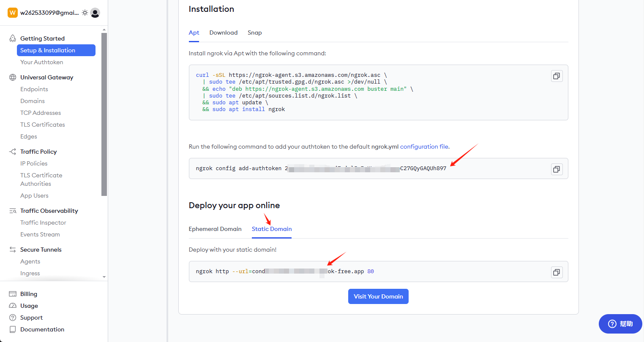Open Documentation in sidebar
The image size is (644, 342).
[42, 329]
